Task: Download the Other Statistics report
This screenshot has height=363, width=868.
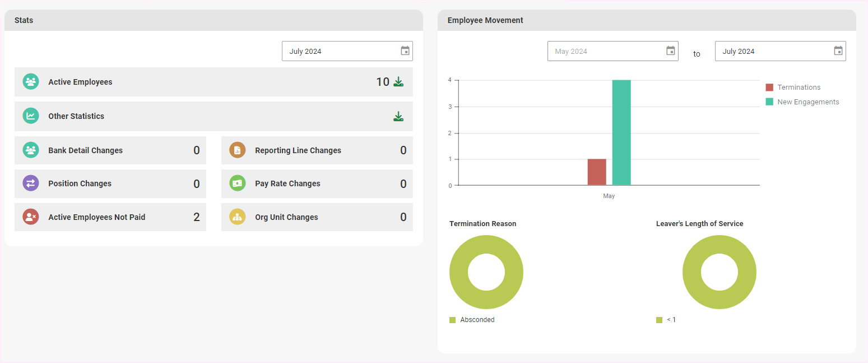Action: coord(398,117)
